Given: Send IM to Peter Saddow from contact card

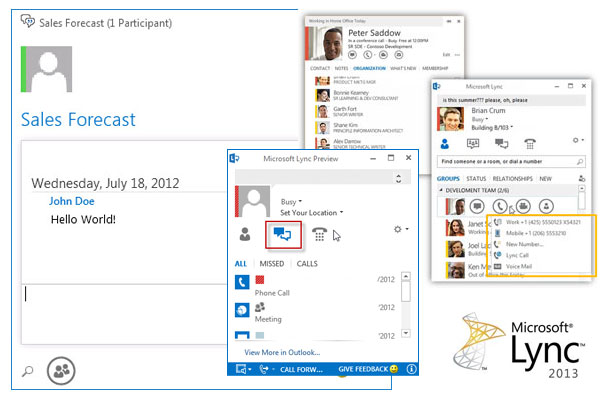Looking at the screenshot, I should coord(352,55).
